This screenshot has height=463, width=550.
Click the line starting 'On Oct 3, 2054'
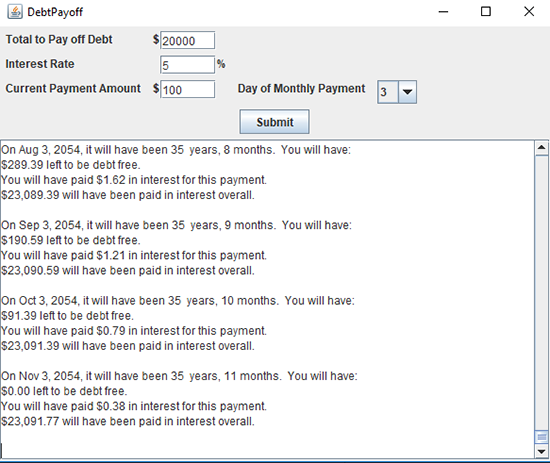[178, 301]
